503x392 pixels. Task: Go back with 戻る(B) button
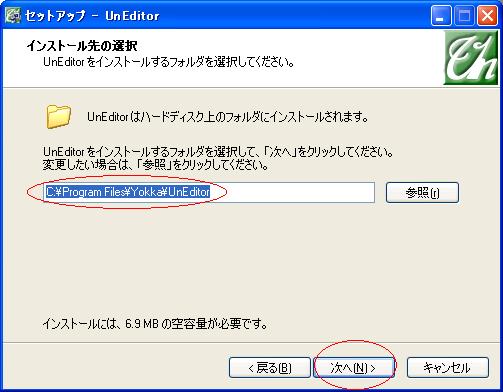pyautogui.click(x=270, y=368)
